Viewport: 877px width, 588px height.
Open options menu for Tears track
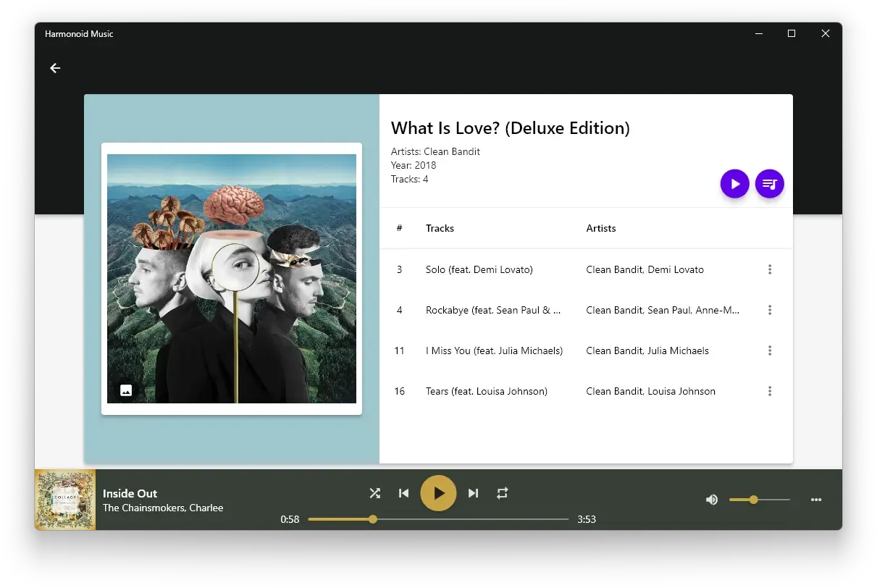770,391
